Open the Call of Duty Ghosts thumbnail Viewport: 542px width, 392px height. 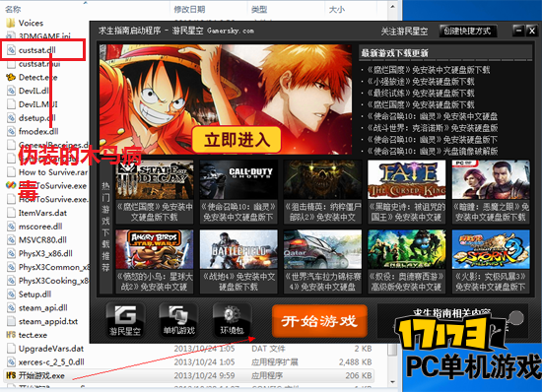click(x=238, y=179)
